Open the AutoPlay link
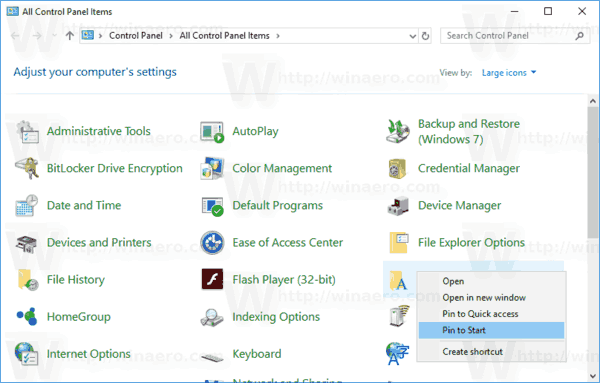This screenshot has height=383, width=600. (x=255, y=132)
